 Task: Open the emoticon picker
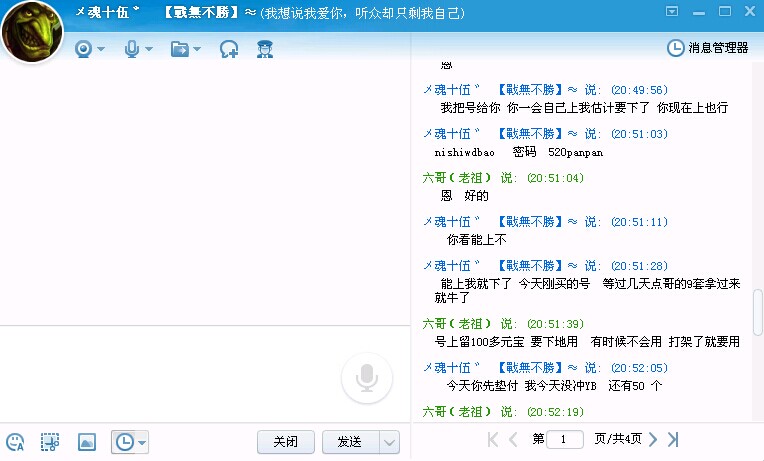(15, 441)
